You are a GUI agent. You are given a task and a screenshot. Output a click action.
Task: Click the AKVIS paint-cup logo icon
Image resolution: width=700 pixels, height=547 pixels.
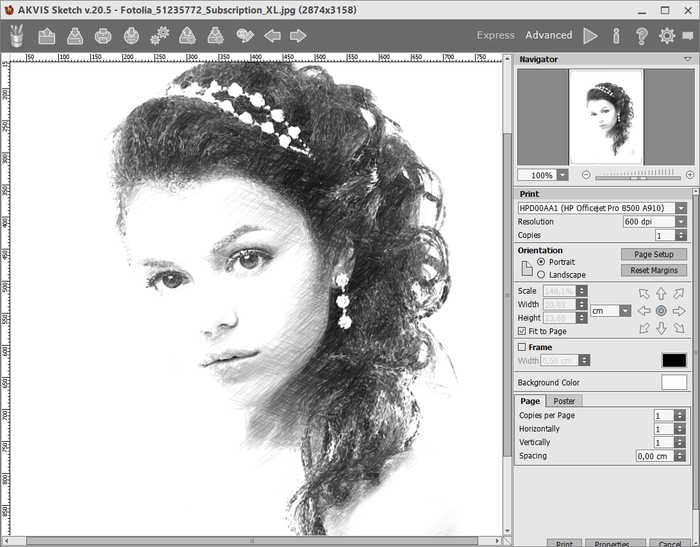coord(17,36)
